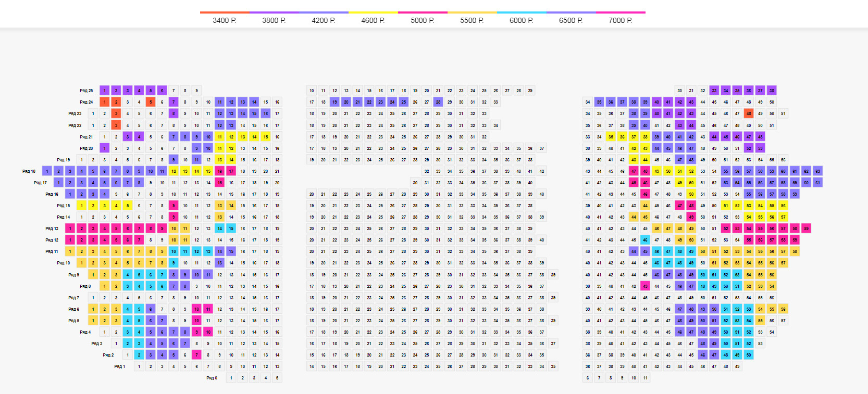This screenshot has height=394, width=868.
Task: Select orange seat 1 in Ряд 24
Action: click(x=105, y=102)
